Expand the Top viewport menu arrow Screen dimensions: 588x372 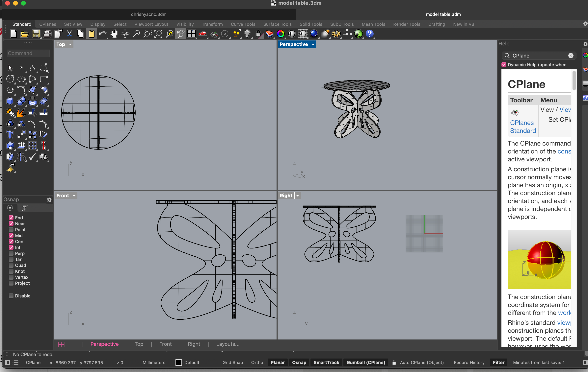click(70, 44)
